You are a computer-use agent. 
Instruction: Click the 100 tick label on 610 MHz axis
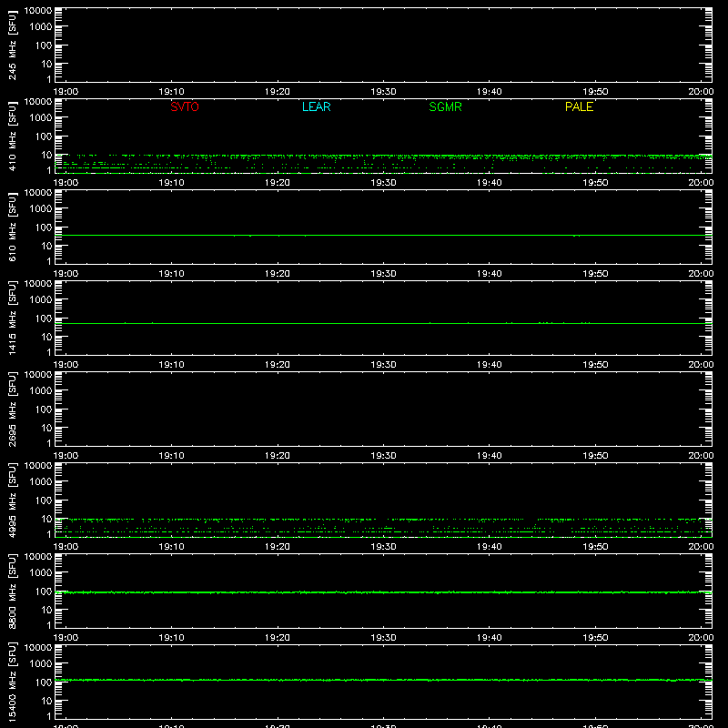pos(44,227)
